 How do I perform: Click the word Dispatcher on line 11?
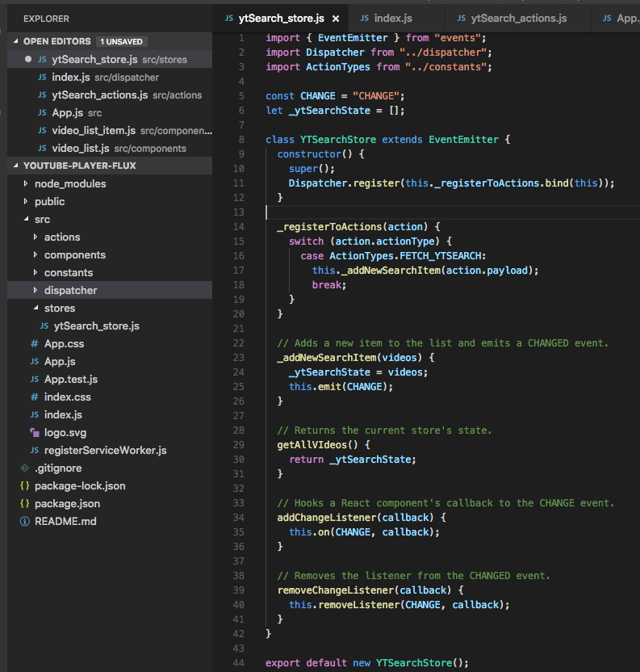(x=317, y=183)
